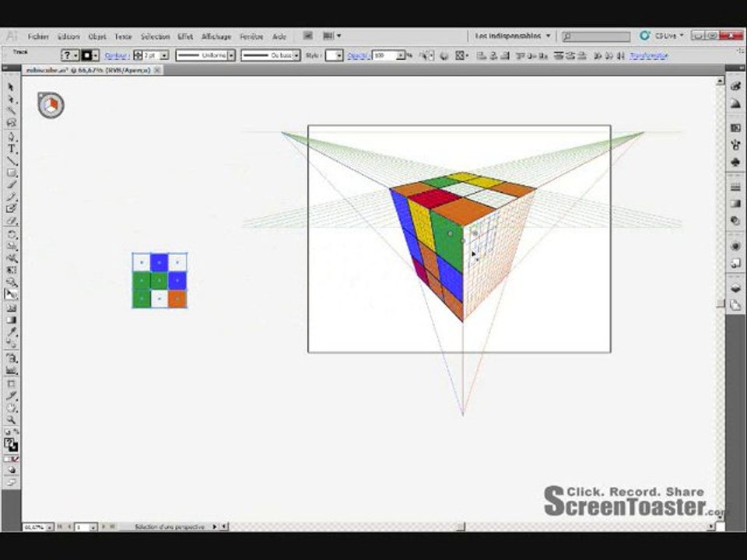Open the CS Live dropdown
This screenshot has height=560, width=747.
point(669,36)
